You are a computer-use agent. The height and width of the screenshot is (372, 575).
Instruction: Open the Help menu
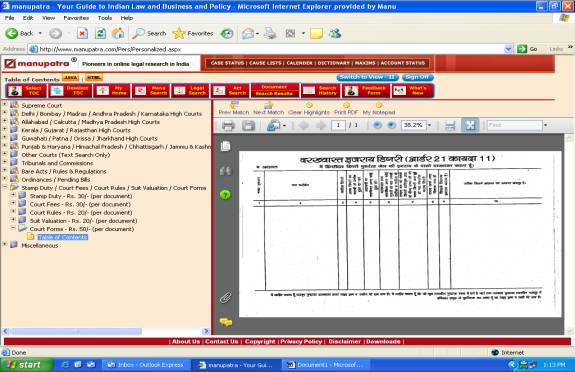point(127,18)
